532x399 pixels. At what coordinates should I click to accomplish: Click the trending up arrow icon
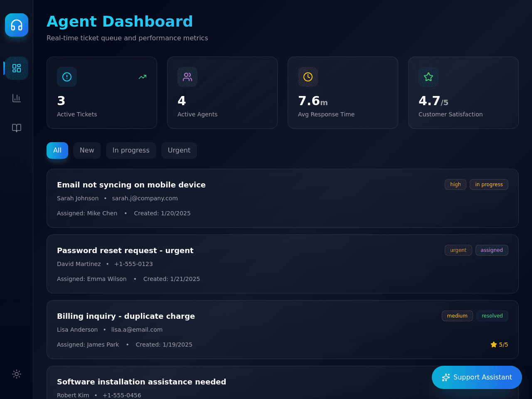[143, 77]
